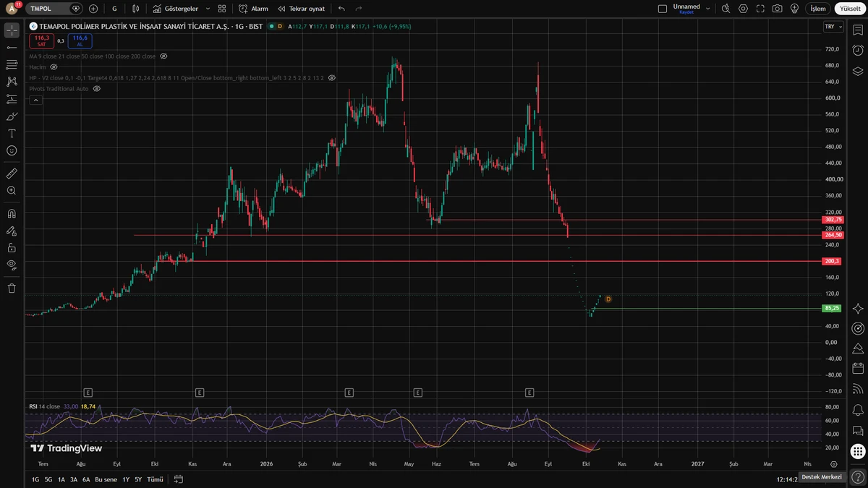
Task: Select the 1A time range
Action: pos(61,479)
